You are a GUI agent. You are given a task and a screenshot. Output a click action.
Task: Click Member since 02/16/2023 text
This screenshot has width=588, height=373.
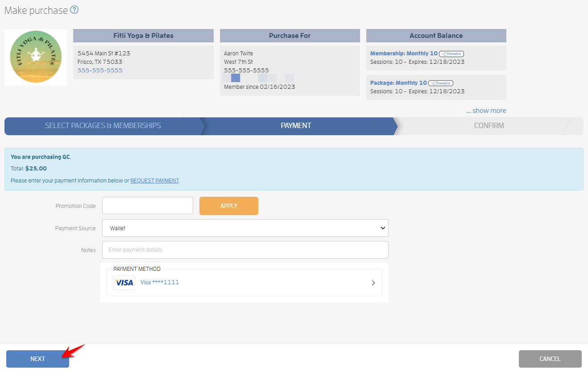[x=260, y=87]
